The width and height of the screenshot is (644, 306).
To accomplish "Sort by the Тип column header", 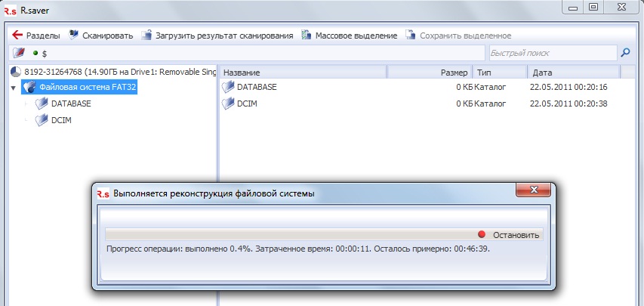I will click(500, 73).
